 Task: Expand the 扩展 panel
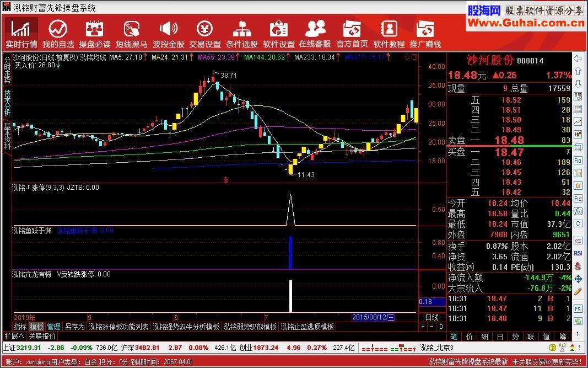click(15, 335)
